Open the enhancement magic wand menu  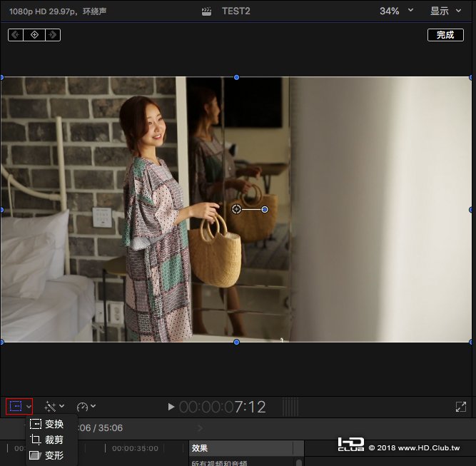tap(50, 407)
